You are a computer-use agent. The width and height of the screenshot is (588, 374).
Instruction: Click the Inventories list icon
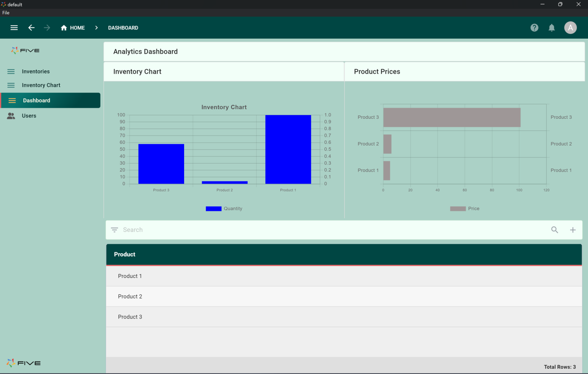(11, 72)
